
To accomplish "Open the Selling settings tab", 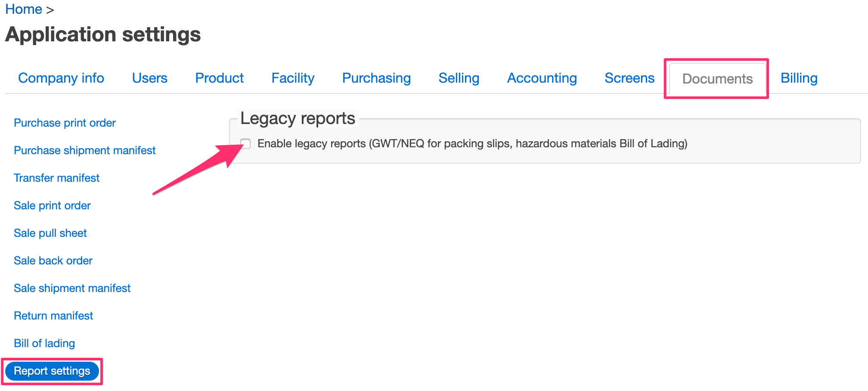I will 459,78.
